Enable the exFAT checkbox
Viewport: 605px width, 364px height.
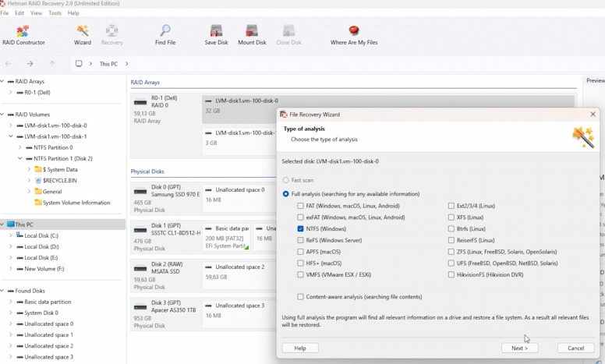[x=300, y=217]
